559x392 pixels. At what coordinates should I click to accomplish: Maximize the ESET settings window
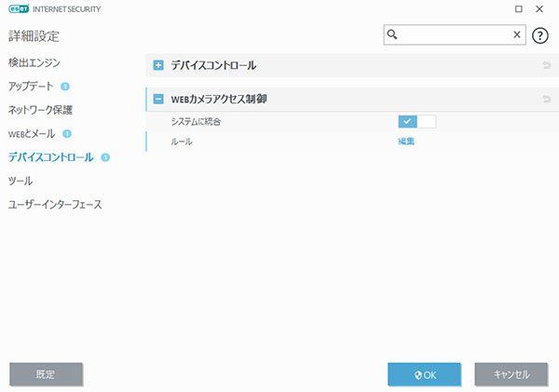pyautogui.click(x=519, y=9)
